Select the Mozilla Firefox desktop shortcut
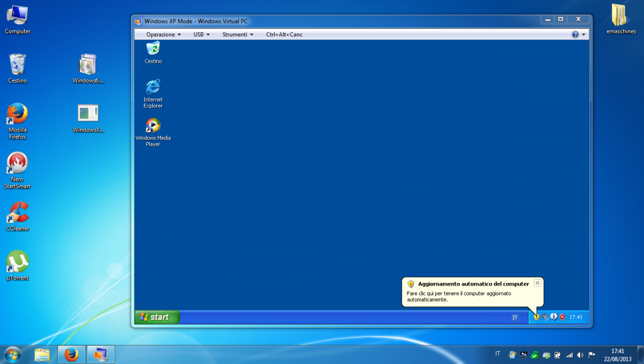This screenshot has width=644, height=364. pyautogui.click(x=18, y=121)
